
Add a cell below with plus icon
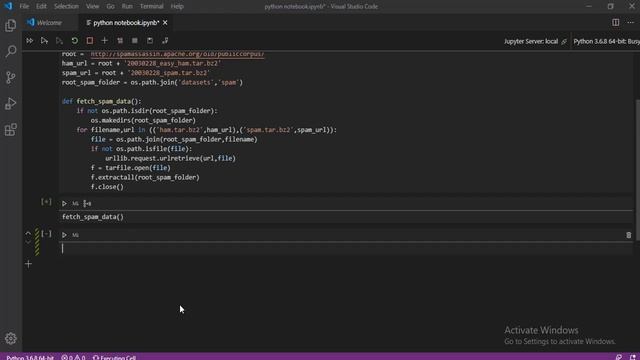(28, 264)
